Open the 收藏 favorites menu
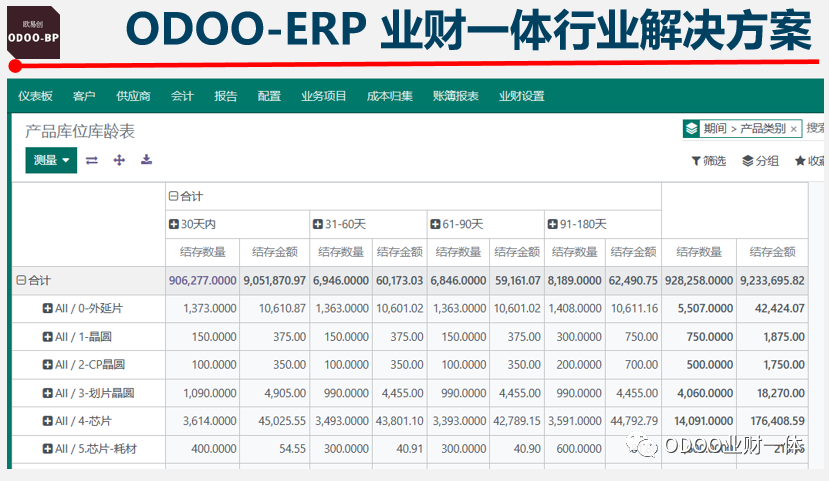Image resolution: width=829 pixels, height=481 pixels. (809, 161)
